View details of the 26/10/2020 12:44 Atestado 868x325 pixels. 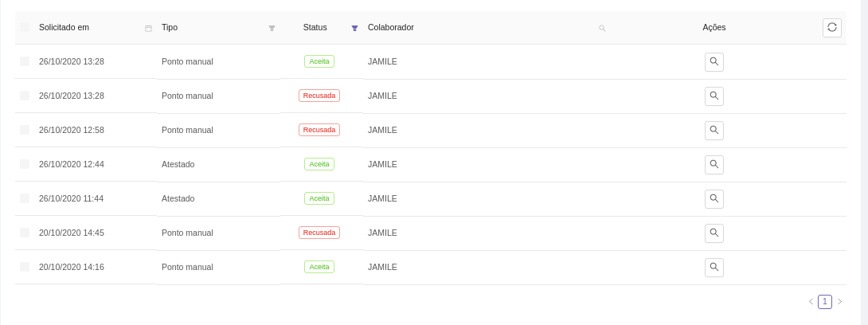[x=714, y=164]
